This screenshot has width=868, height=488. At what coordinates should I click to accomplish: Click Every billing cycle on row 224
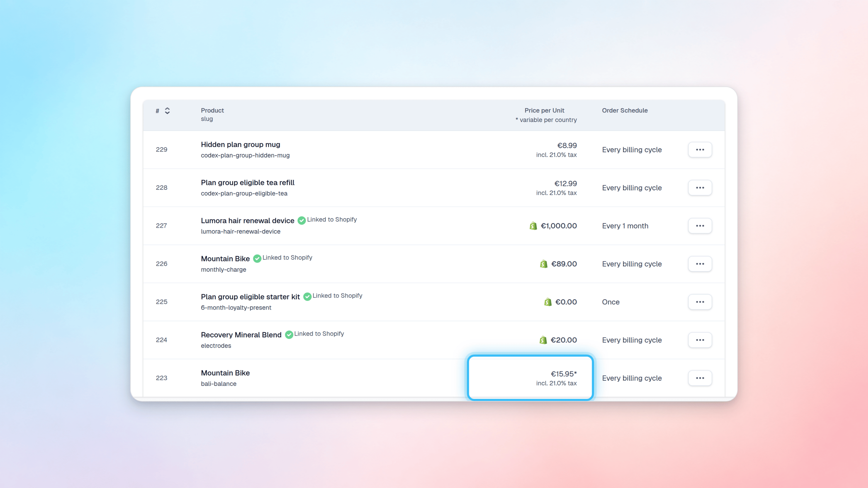632,340
